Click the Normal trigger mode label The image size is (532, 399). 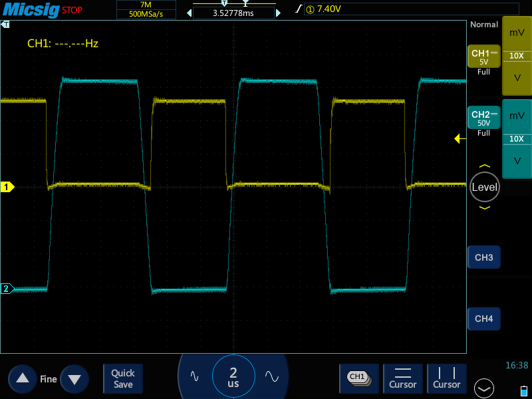[484, 25]
